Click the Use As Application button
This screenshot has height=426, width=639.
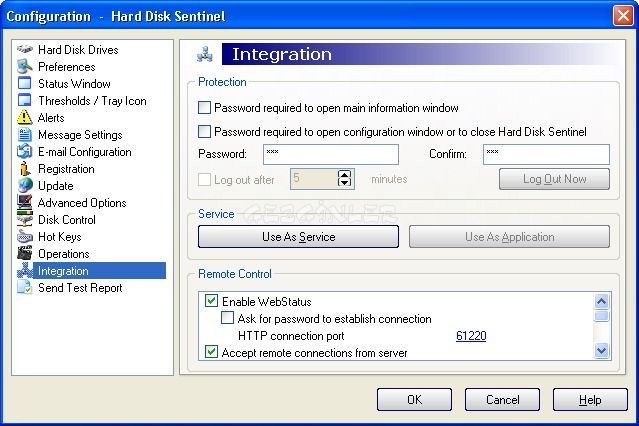[x=509, y=237]
